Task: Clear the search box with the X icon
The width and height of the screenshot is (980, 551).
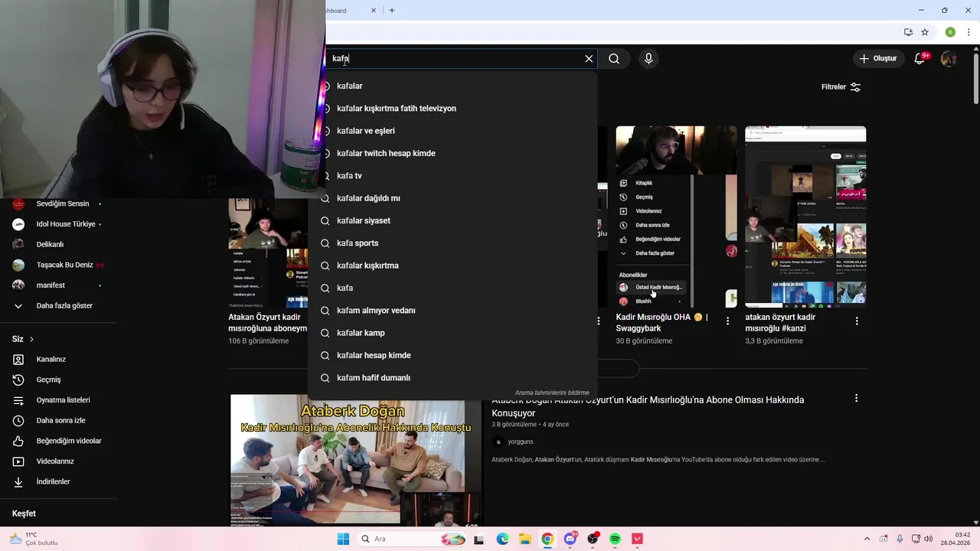Action: point(589,58)
